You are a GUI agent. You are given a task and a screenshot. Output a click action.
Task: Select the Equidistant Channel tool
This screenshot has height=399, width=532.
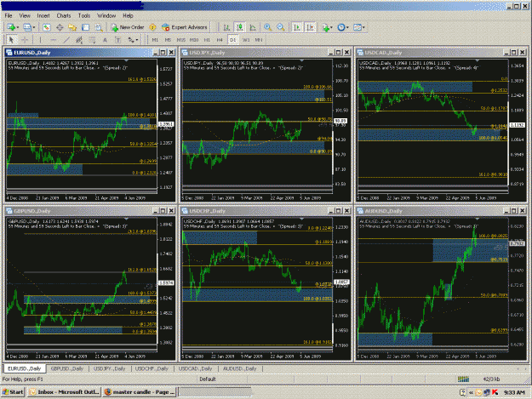pos(79,40)
